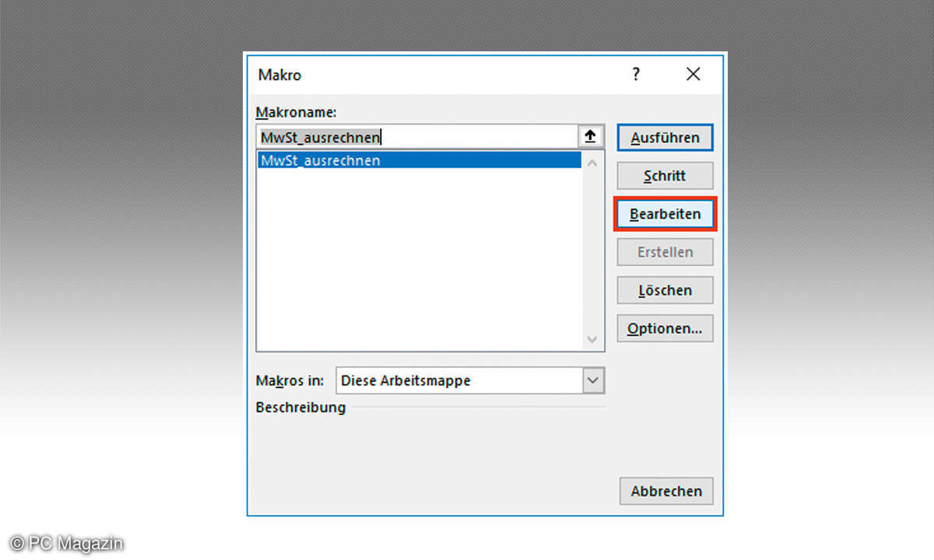934x560 pixels.
Task: Click the disabled Erstellen button
Action: [x=665, y=252]
